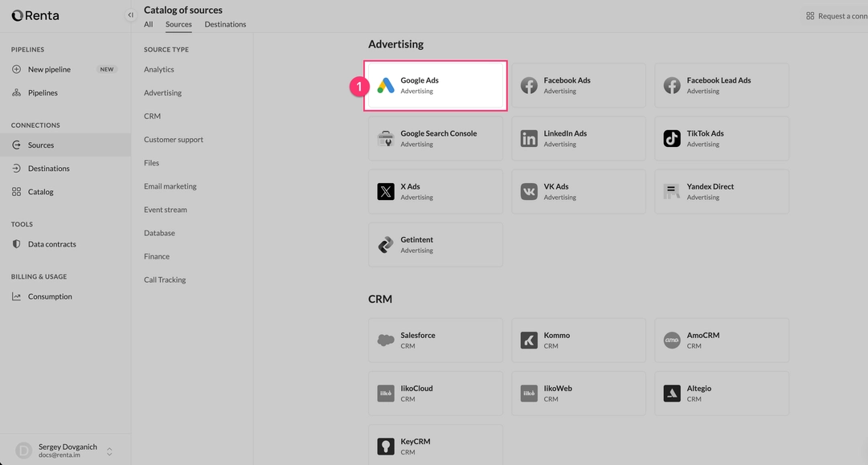Image resolution: width=868 pixels, height=465 pixels.
Task: Select the AmoCRM source
Action: click(x=721, y=340)
